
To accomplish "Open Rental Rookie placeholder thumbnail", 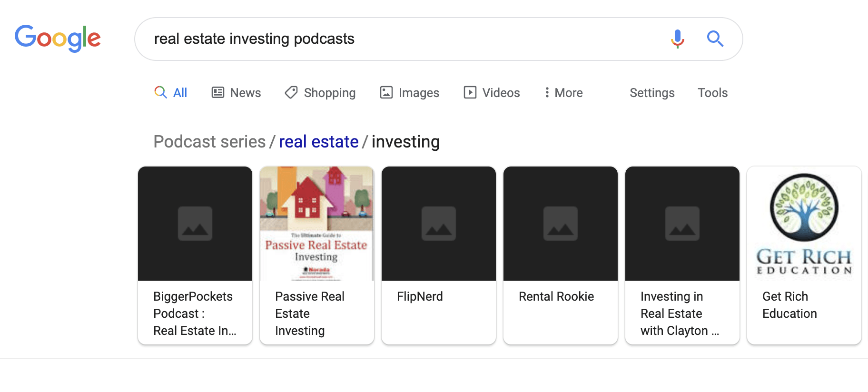I will (x=561, y=224).
